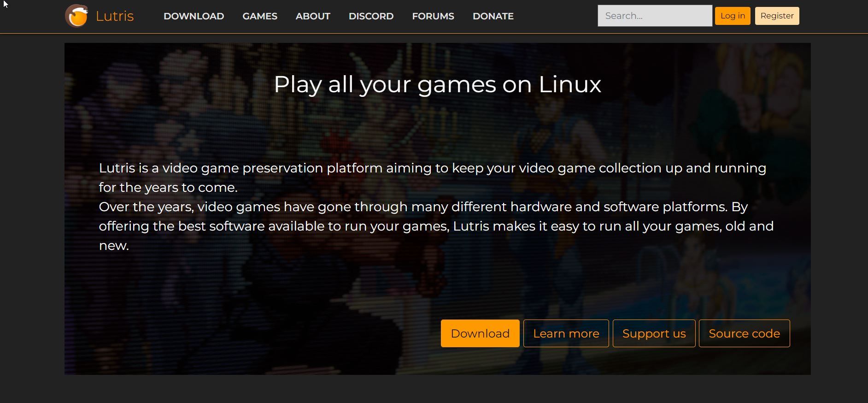Click the orange Download button

click(x=480, y=333)
